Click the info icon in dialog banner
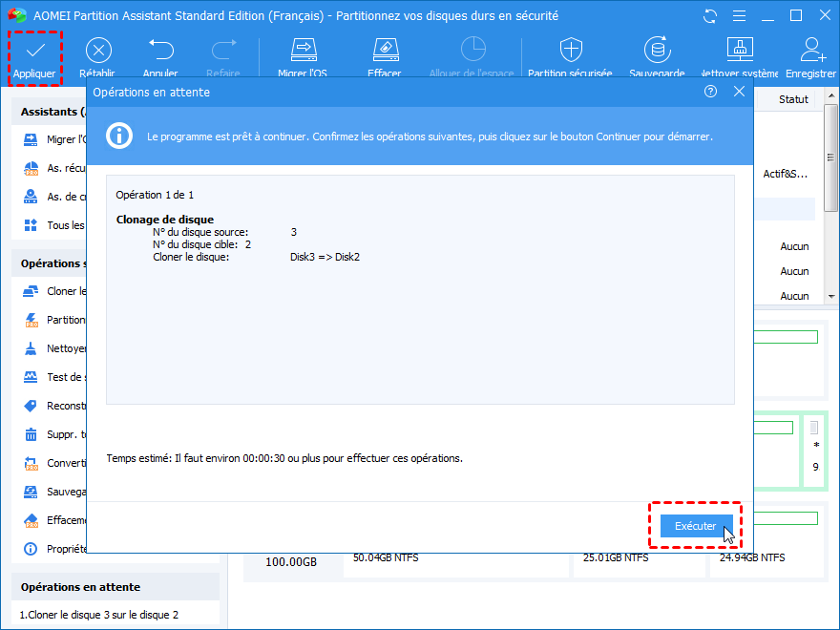This screenshot has width=840, height=630. [x=119, y=136]
